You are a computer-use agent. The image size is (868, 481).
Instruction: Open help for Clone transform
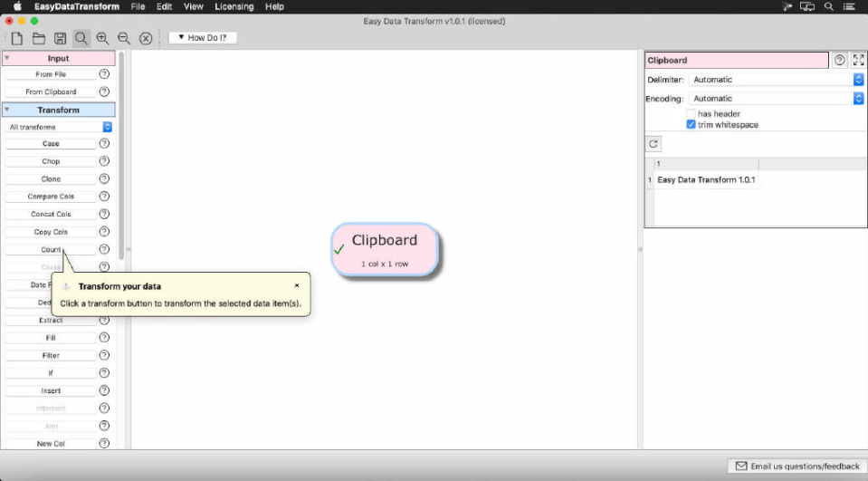(104, 179)
